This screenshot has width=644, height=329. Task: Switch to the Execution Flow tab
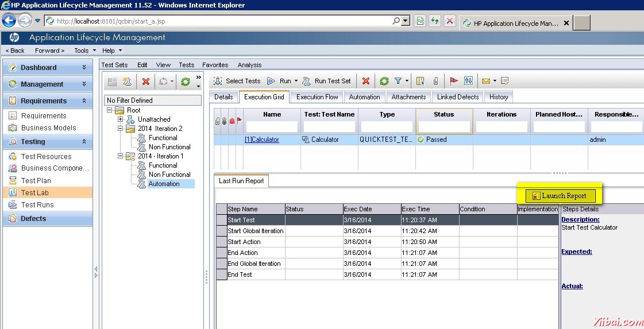(317, 97)
